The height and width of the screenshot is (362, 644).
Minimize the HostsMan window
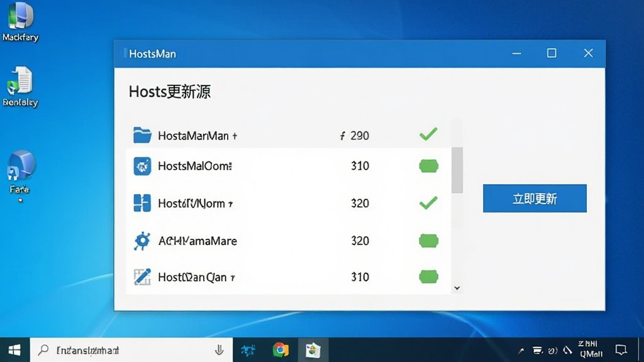pyautogui.click(x=517, y=53)
